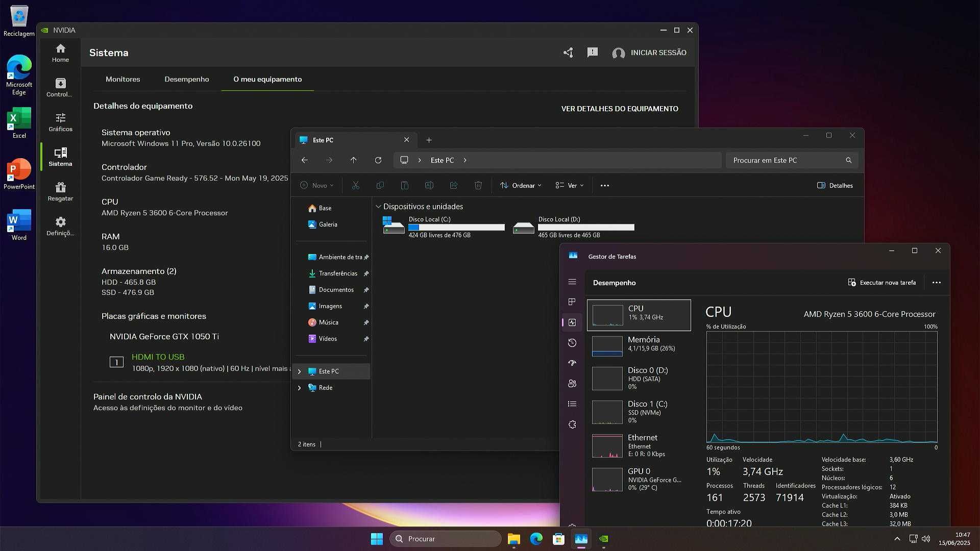Select Disco 0 (D:) performance item
Screen dimensions: 980x551
tap(639, 378)
